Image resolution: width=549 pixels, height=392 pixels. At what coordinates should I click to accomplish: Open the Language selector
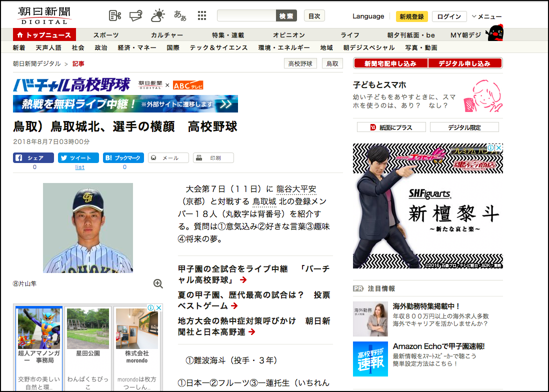pyautogui.click(x=368, y=16)
